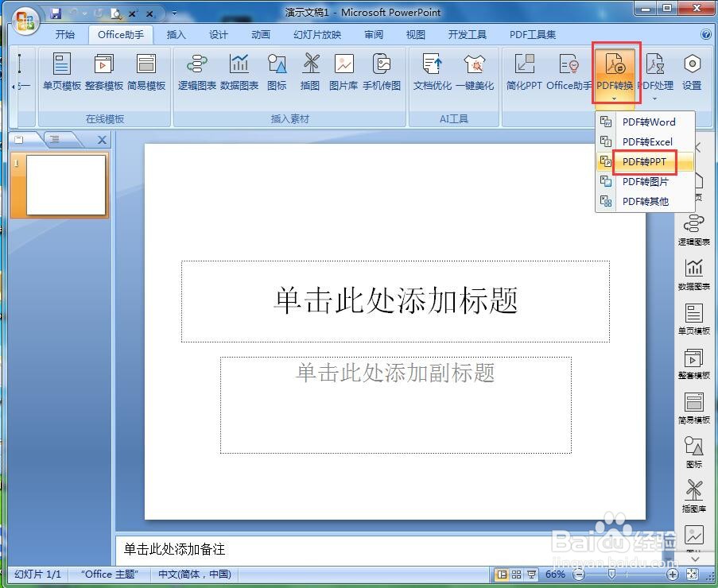The image size is (718, 588).
Task: Click the 一键美化 AI beautify icon
Action: coord(475,72)
